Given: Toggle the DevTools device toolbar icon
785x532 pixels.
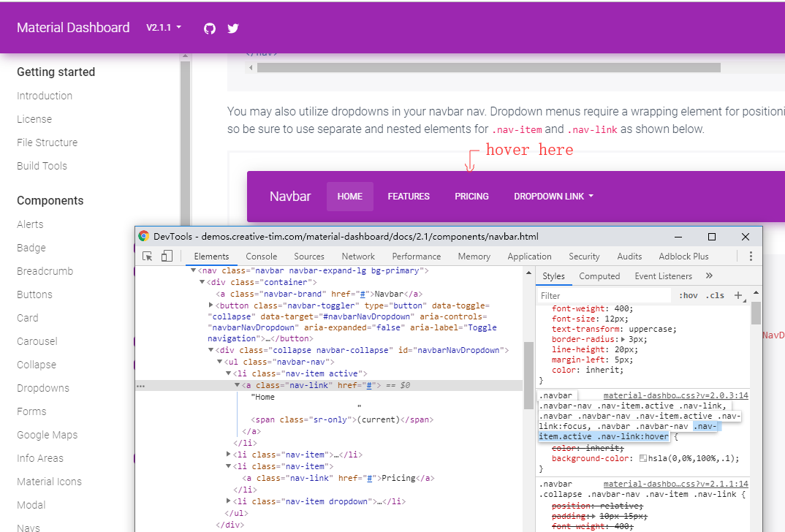Looking at the screenshot, I should [167, 256].
